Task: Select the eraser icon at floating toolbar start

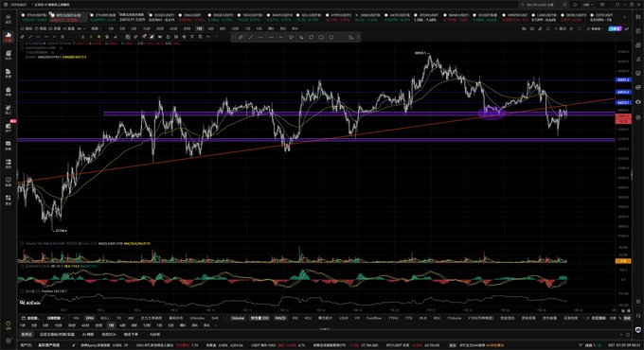Action: (x=241, y=37)
